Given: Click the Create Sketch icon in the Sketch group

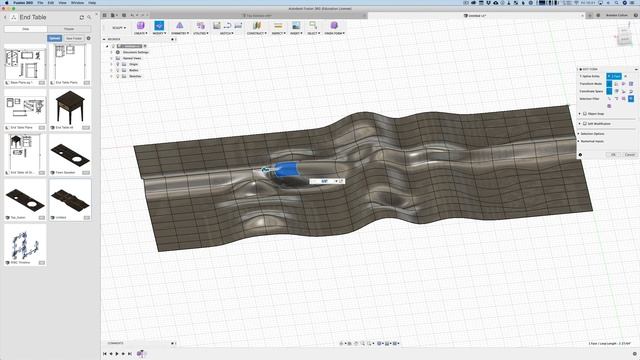Looking at the screenshot, I should coord(217,26).
